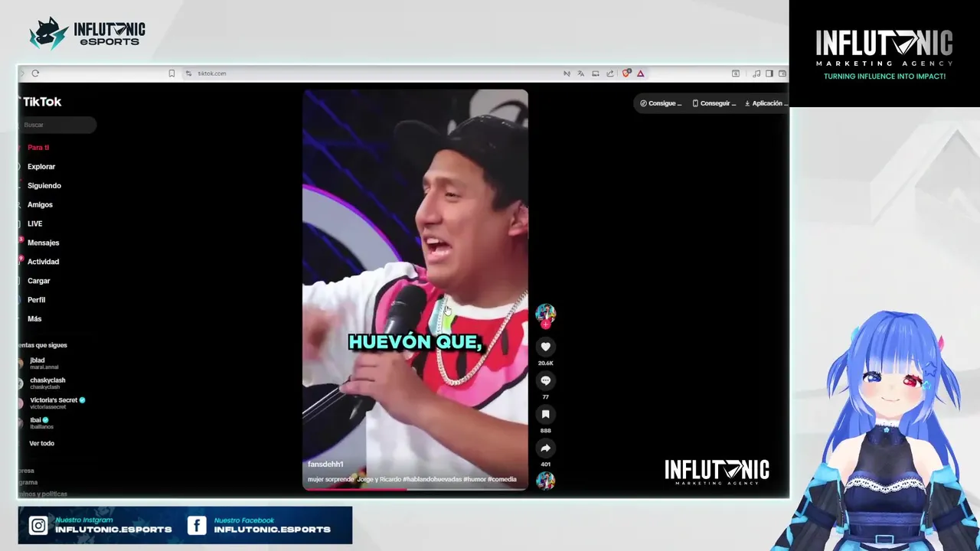
Task: Click the 401 shares count
Action: (x=545, y=465)
